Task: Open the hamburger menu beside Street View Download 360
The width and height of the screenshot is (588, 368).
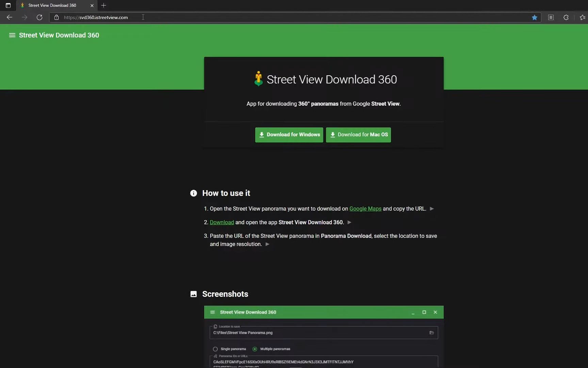Action: tap(12, 35)
